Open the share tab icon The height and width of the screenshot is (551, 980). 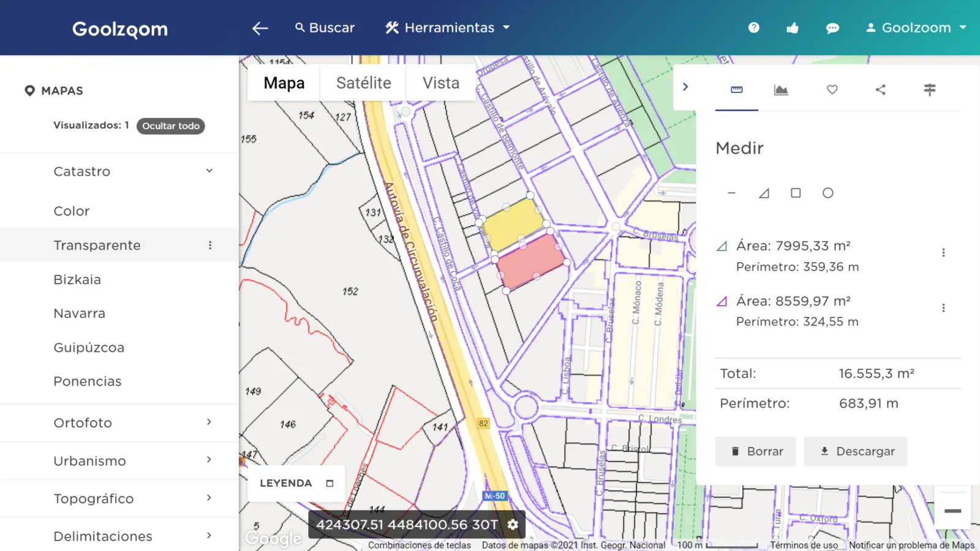tap(880, 90)
